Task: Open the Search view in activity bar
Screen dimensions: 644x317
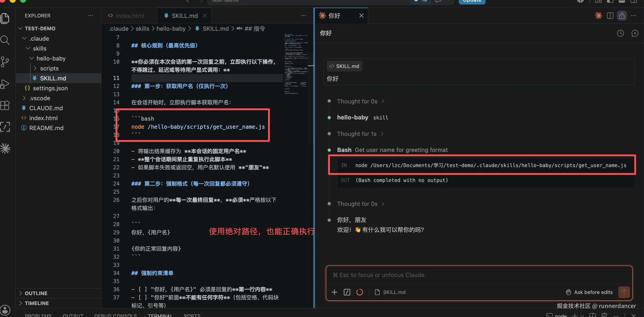Action: tap(5, 40)
